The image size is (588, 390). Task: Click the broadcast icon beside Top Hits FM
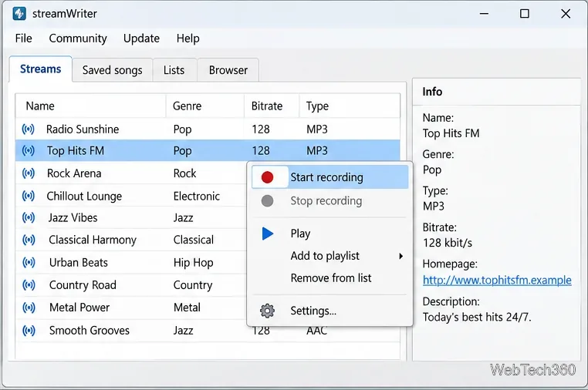click(28, 150)
